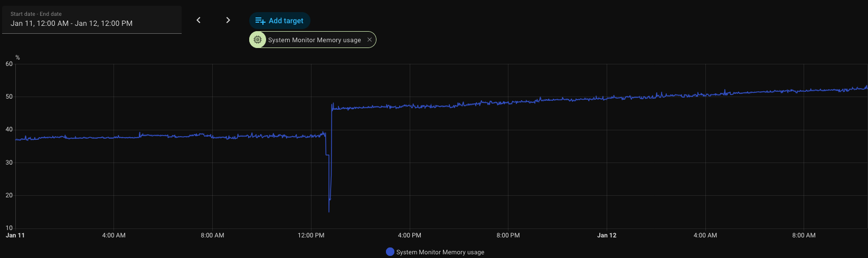Click the Jan 12 axis label

coord(607,235)
